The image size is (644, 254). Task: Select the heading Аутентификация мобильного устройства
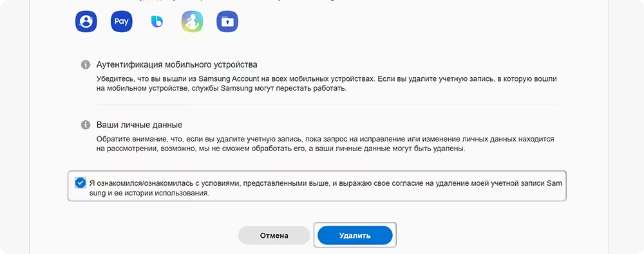pos(176,65)
